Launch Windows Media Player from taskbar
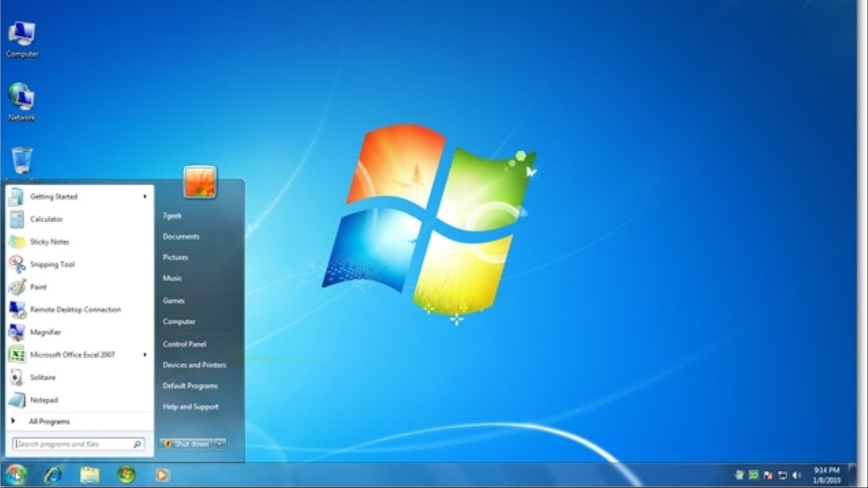This screenshot has width=868, height=488. click(x=162, y=475)
